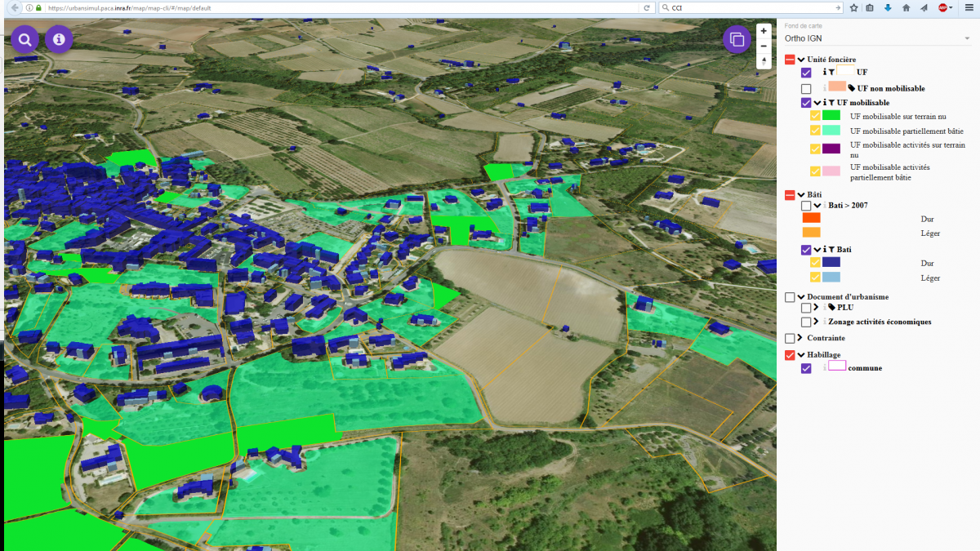Open the purple search tool on map
This screenshot has height=551, width=980.
[24, 39]
